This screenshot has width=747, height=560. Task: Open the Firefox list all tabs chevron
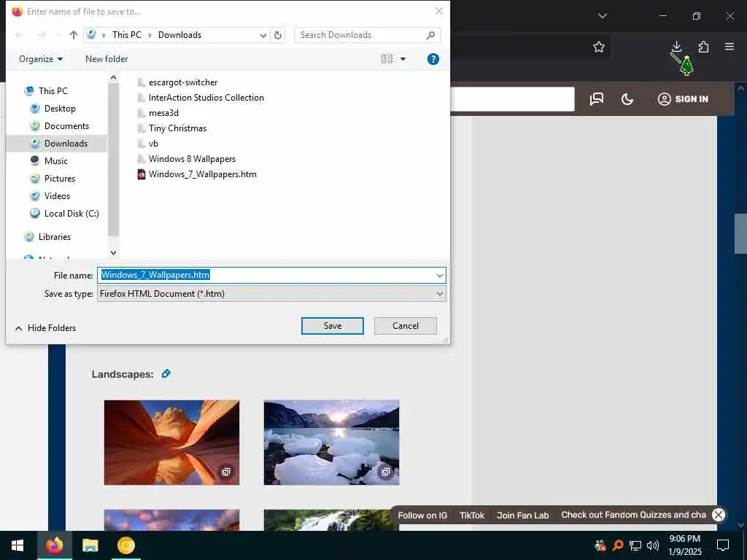click(602, 16)
